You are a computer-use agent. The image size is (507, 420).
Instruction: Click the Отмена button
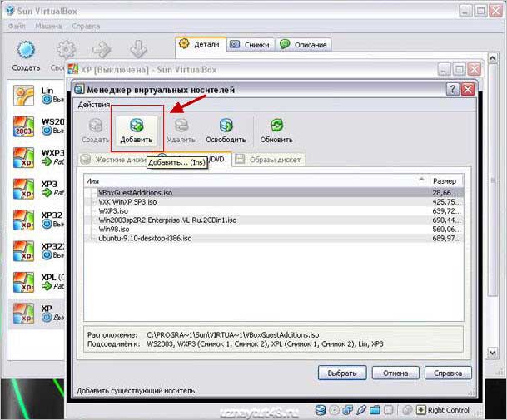[x=395, y=373]
